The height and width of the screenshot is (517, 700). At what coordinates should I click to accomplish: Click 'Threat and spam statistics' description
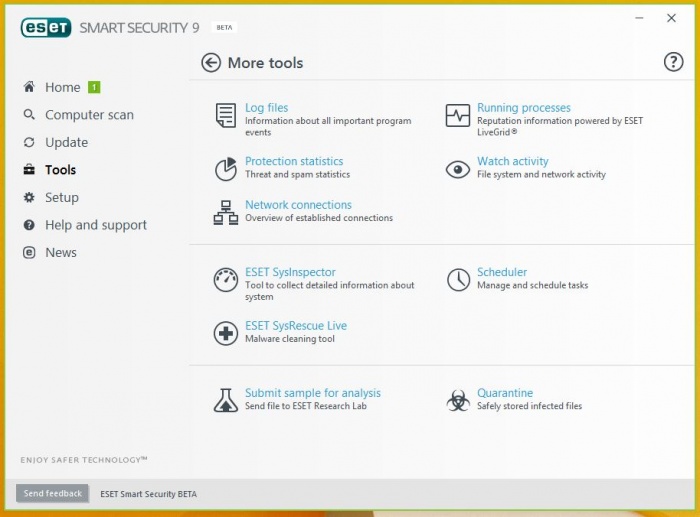pyautogui.click(x=297, y=174)
